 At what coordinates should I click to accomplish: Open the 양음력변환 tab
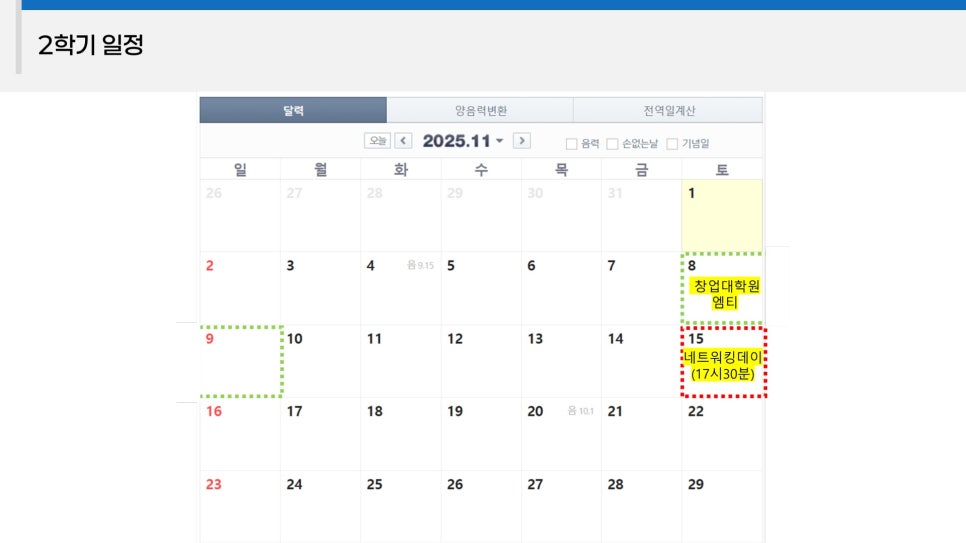[x=480, y=110]
